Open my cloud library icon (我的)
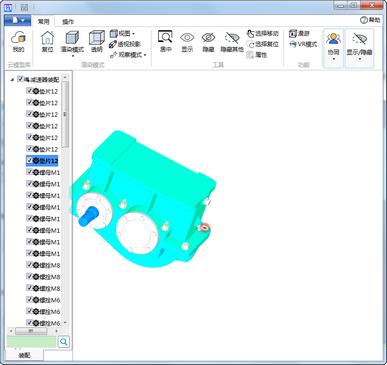The width and height of the screenshot is (387, 365). pos(18,38)
